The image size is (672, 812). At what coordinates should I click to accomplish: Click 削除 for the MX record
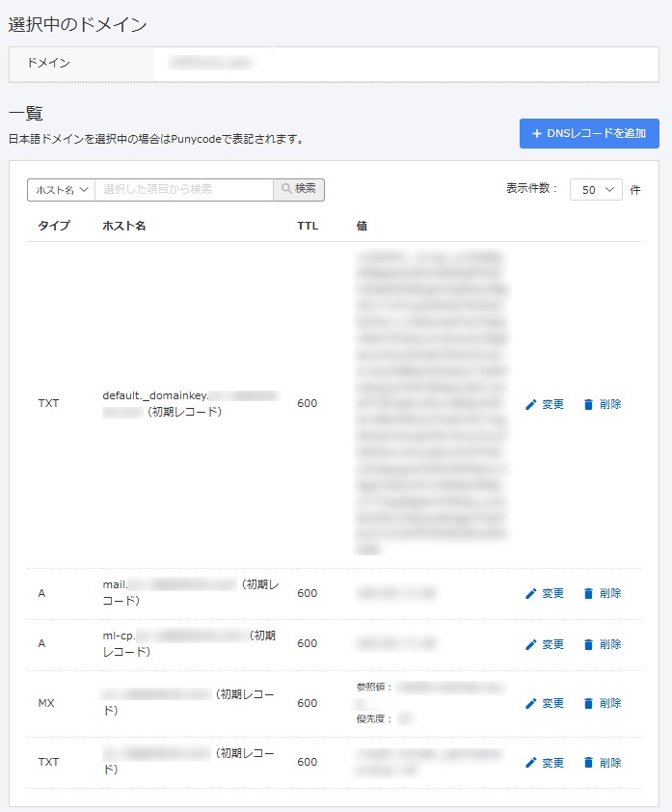603,703
